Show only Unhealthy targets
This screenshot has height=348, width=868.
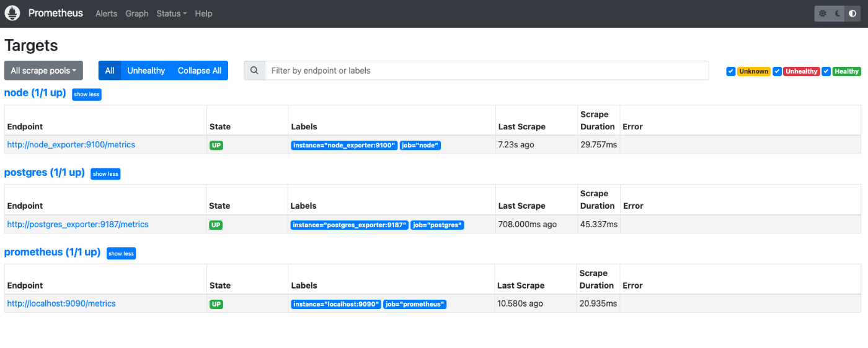click(146, 71)
